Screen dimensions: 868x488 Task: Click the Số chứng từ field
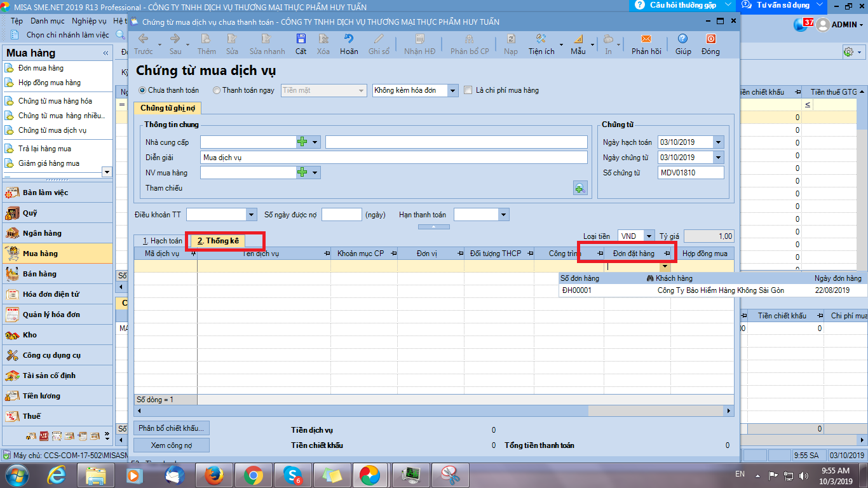[x=691, y=173]
